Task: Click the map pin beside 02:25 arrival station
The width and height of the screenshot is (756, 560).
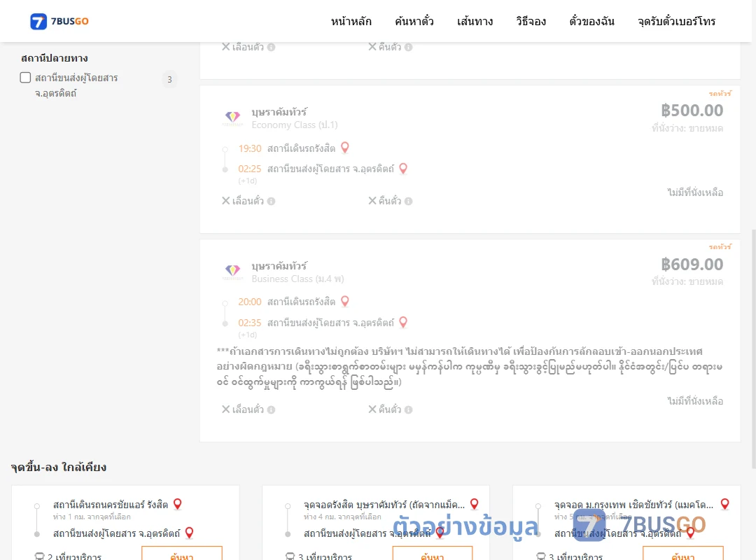Action: (x=404, y=168)
